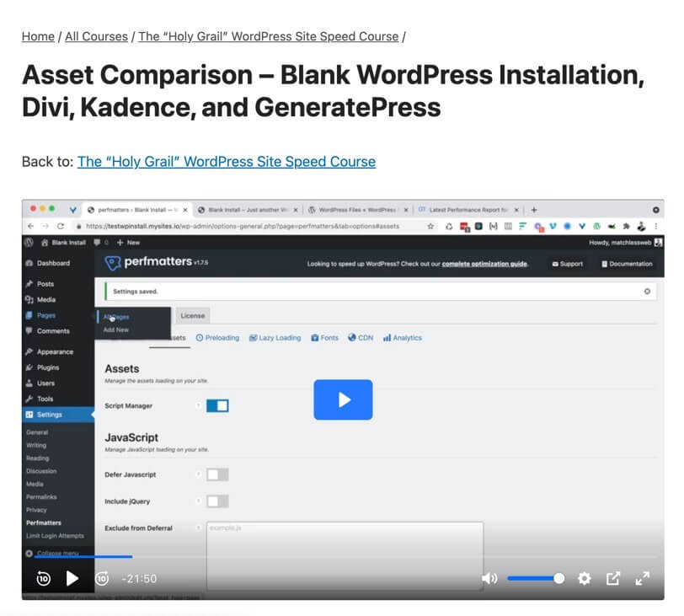
Task: Click the video progress bar
Action: pos(337,556)
